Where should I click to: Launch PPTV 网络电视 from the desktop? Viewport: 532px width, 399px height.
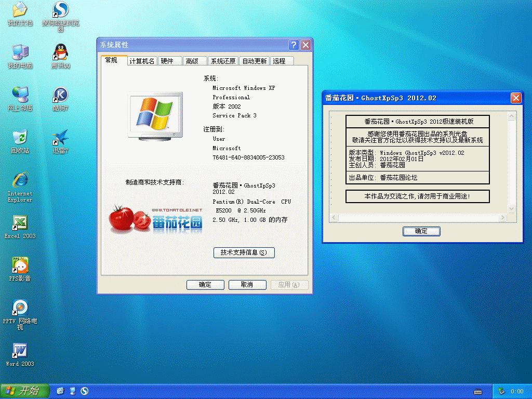(x=20, y=308)
